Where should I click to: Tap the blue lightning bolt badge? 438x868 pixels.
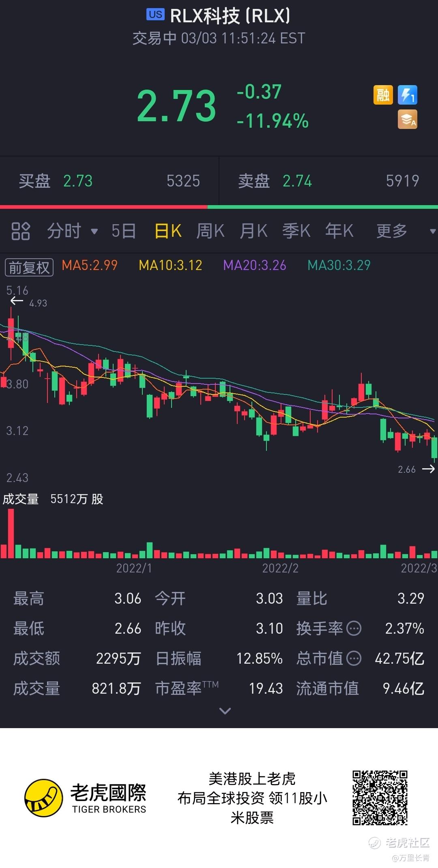pos(407,95)
